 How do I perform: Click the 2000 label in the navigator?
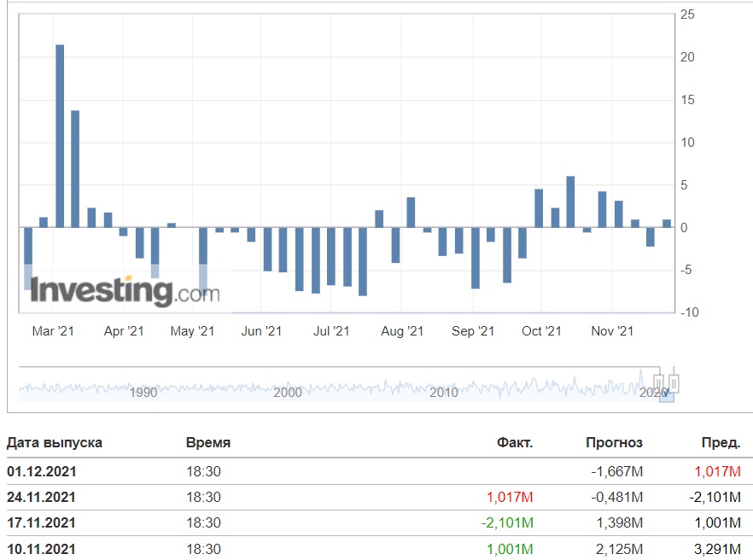pos(288,393)
